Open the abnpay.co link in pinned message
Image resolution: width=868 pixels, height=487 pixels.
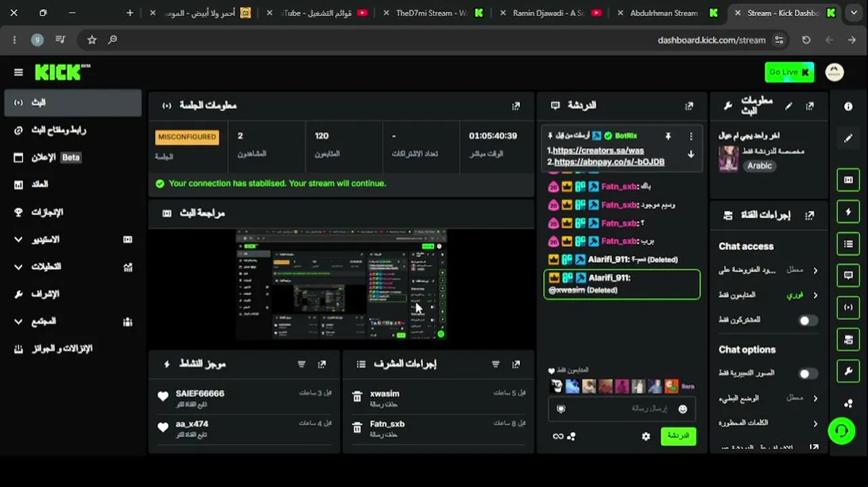point(608,162)
